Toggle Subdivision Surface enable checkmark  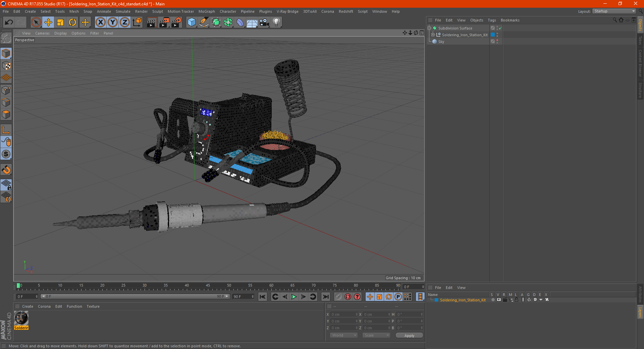tap(500, 28)
